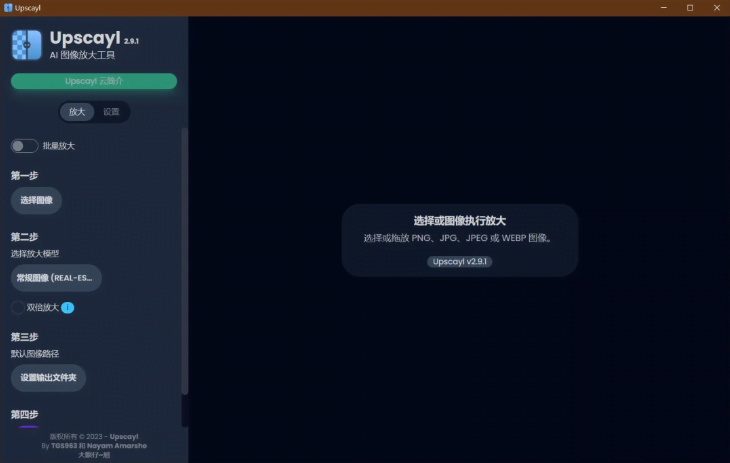The height and width of the screenshot is (463, 730).
Task: Open the Upscayl 云简介 green button
Action: [94, 81]
